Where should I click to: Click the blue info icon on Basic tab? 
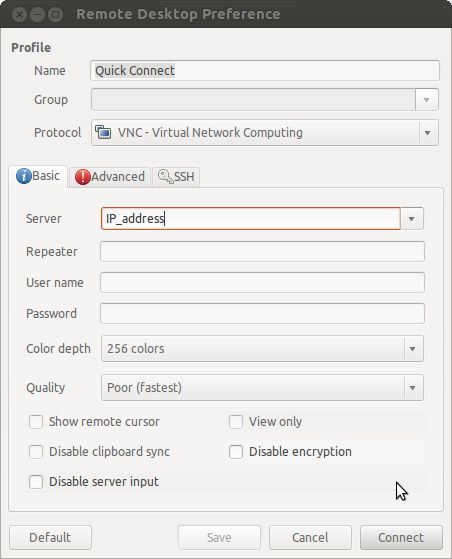coord(24,176)
